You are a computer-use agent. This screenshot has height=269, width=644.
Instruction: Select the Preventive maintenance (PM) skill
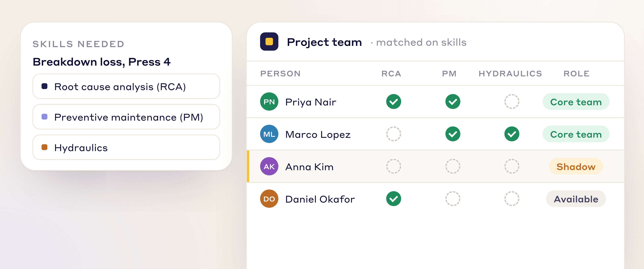tap(126, 117)
